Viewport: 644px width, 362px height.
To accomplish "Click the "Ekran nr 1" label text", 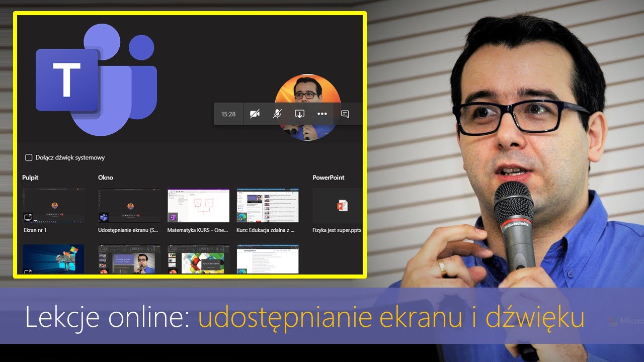I will [35, 230].
